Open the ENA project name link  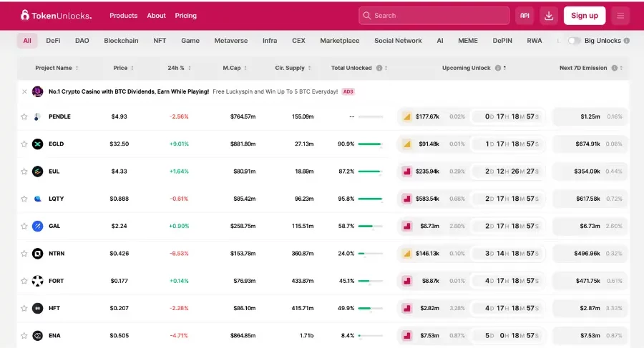tap(54, 336)
